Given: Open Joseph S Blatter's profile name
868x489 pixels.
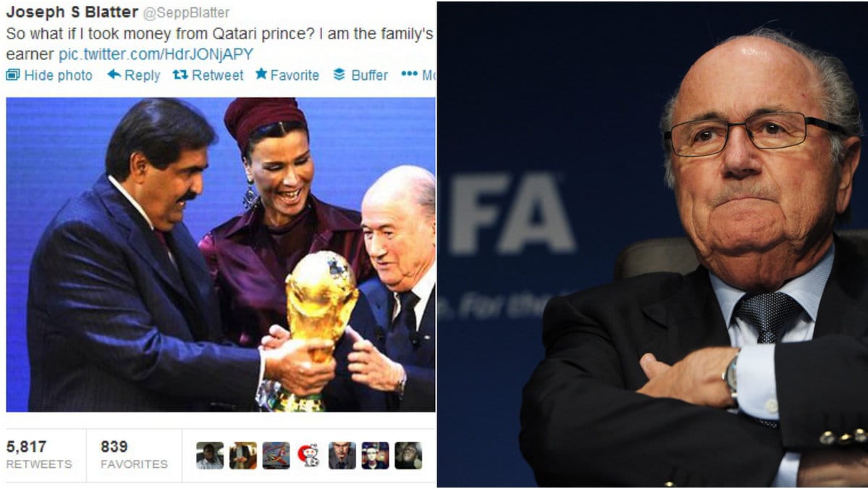Looking at the screenshot, I should (x=72, y=12).
